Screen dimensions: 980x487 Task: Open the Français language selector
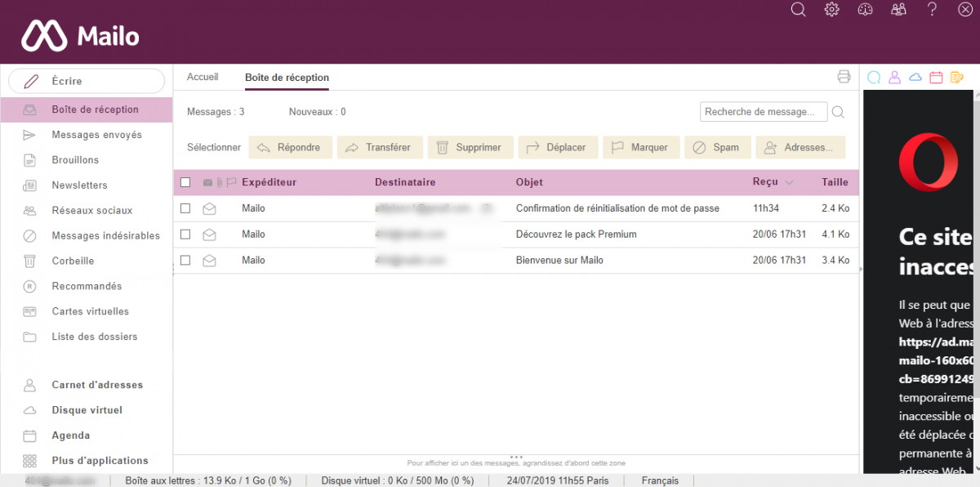coord(660,480)
